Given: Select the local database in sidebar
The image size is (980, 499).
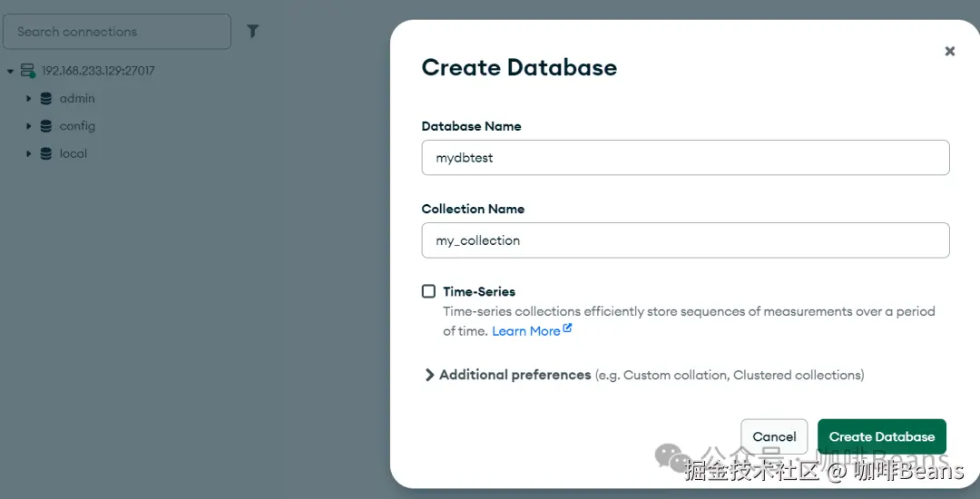Looking at the screenshot, I should pyautogui.click(x=73, y=154).
